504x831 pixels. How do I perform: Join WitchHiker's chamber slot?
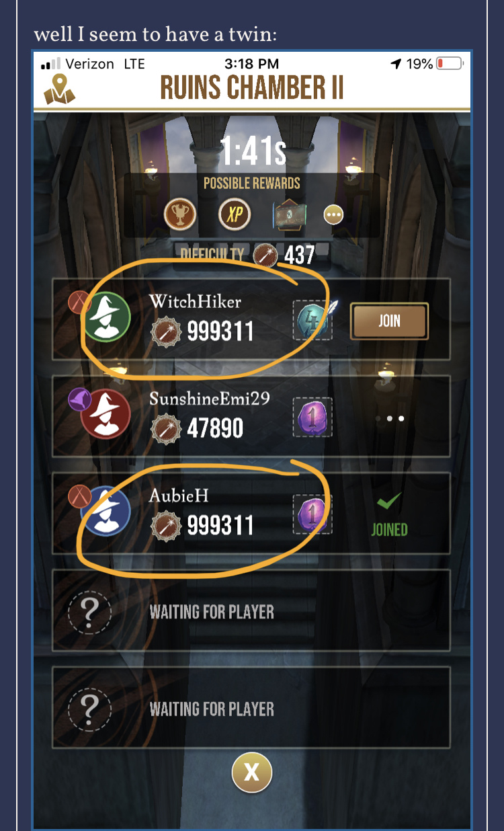389,321
